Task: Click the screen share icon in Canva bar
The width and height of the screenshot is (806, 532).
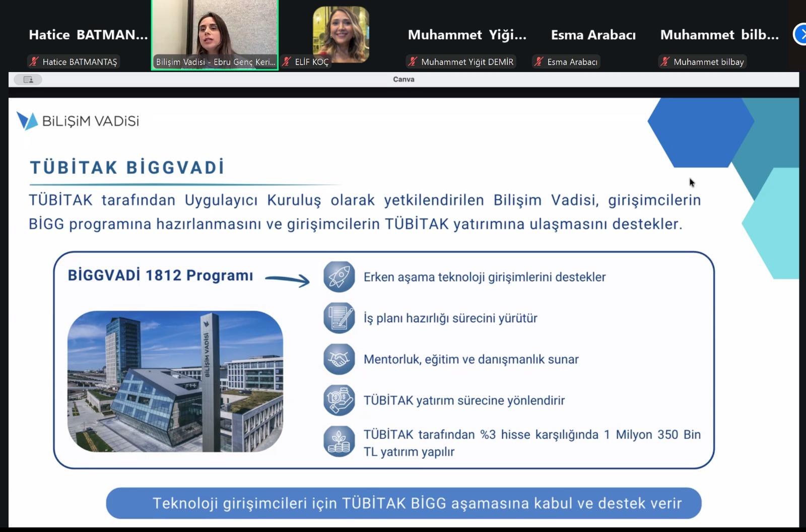Action: 28,80
